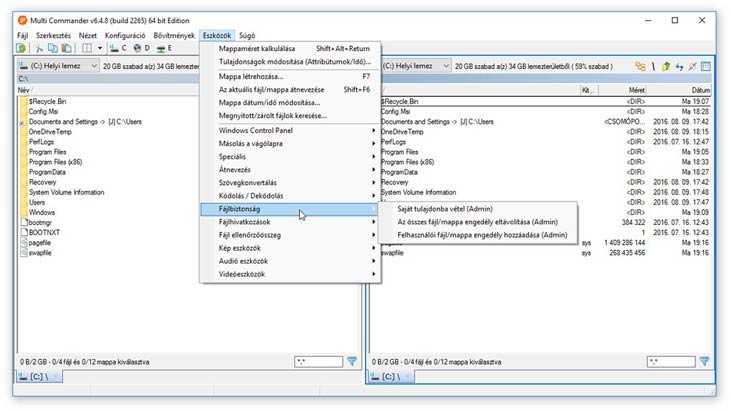
Task: Expand Windows Control Panel submenu
Action: (x=291, y=130)
